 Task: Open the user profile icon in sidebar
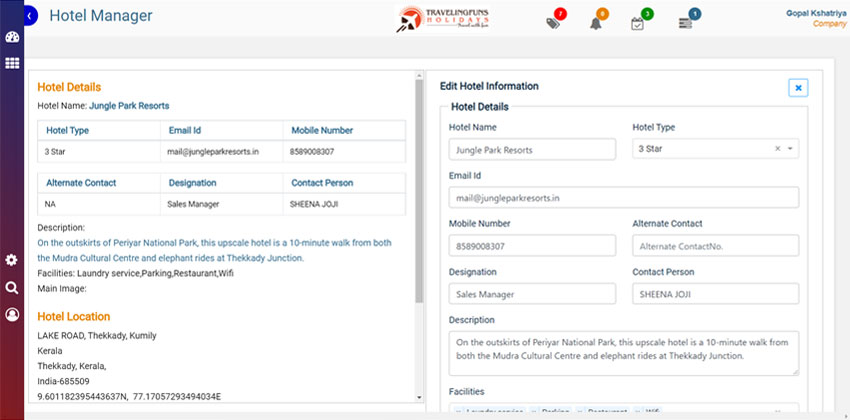click(x=12, y=315)
